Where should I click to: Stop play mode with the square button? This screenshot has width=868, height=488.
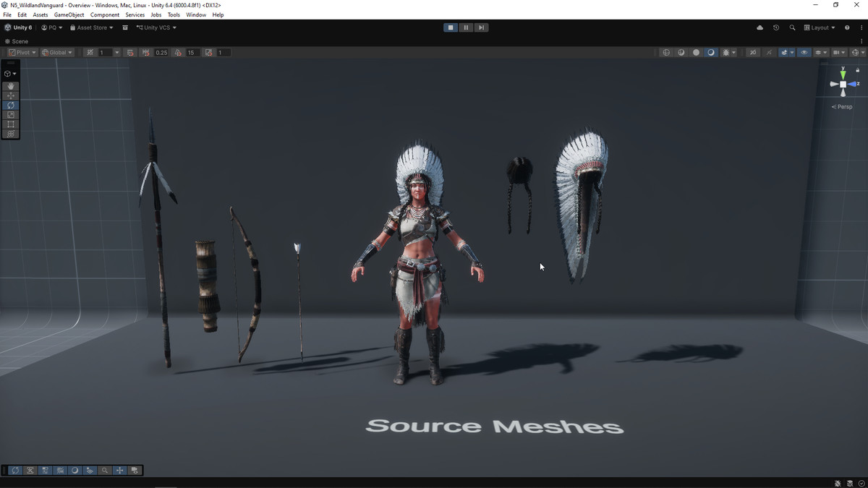point(451,27)
